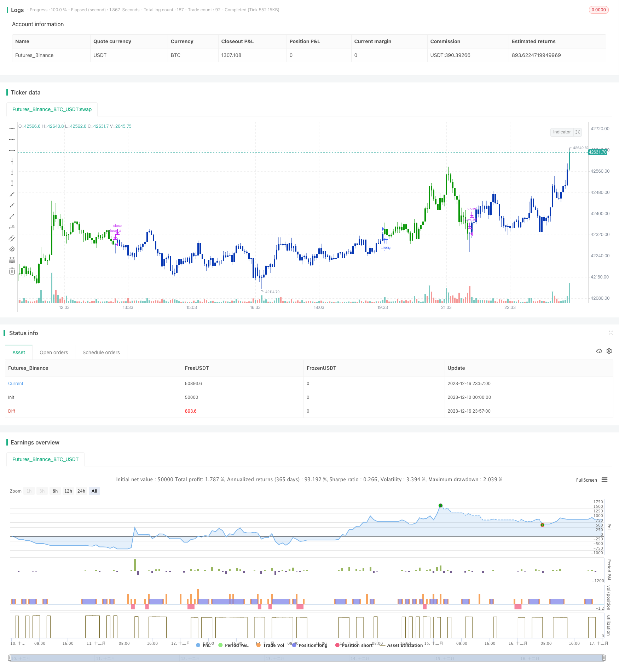The height and width of the screenshot is (672, 619).
Task: Toggle the Asset utilization legend series
Action: [x=401, y=645]
